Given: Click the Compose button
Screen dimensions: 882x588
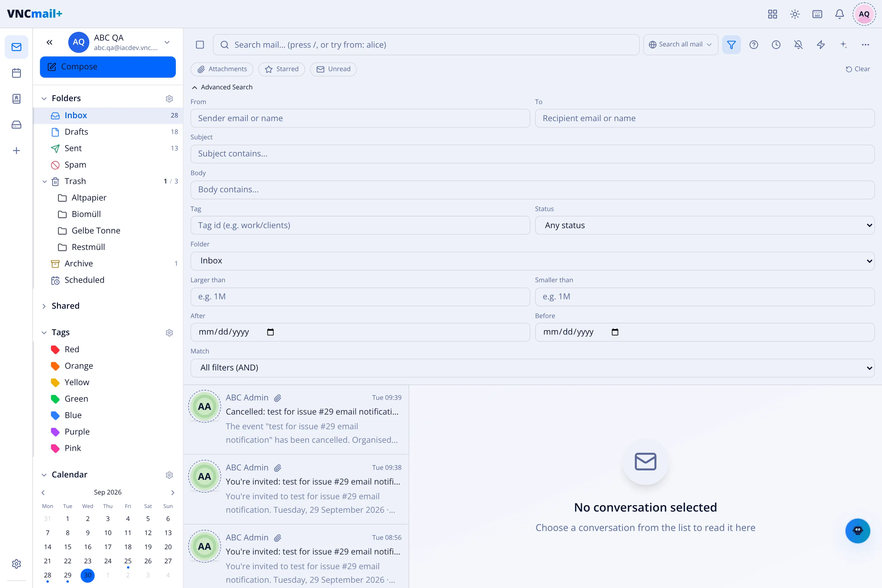Looking at the screenshot, I should 108,67.
